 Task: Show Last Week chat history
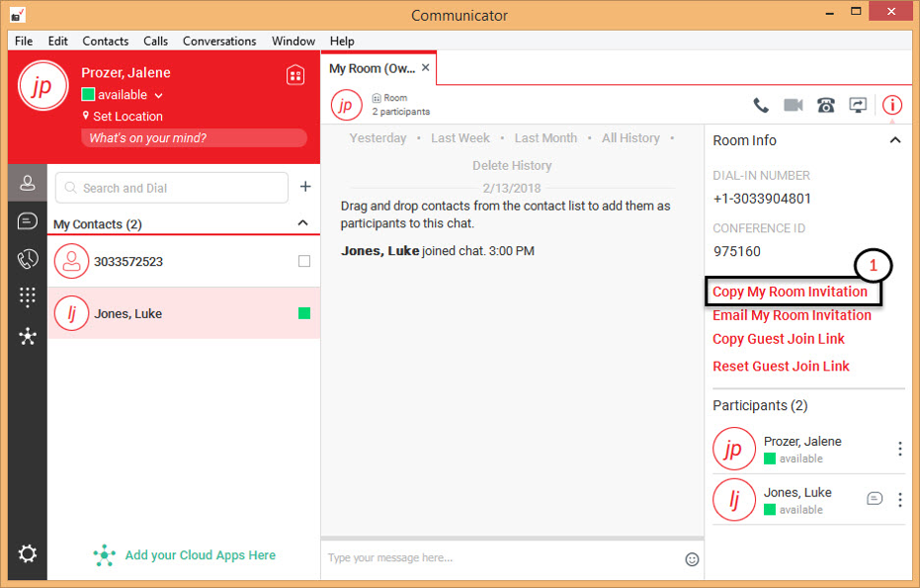click(460, 138)
